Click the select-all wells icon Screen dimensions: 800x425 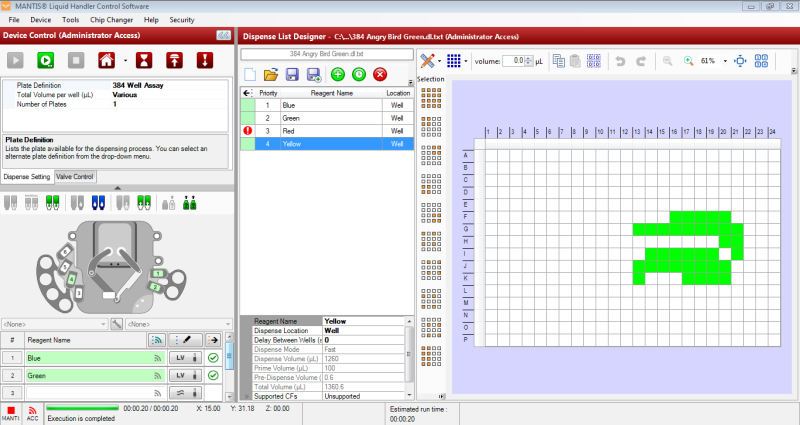click(593, 61)
